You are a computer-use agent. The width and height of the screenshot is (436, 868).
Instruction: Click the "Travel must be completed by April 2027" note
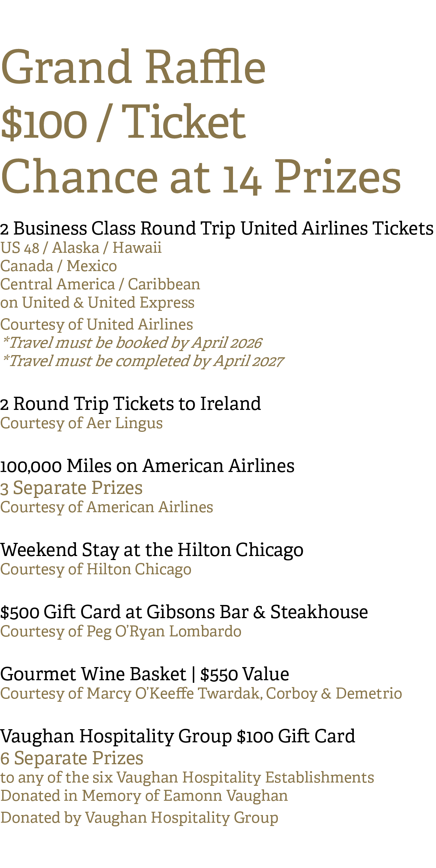coord(142,361)
